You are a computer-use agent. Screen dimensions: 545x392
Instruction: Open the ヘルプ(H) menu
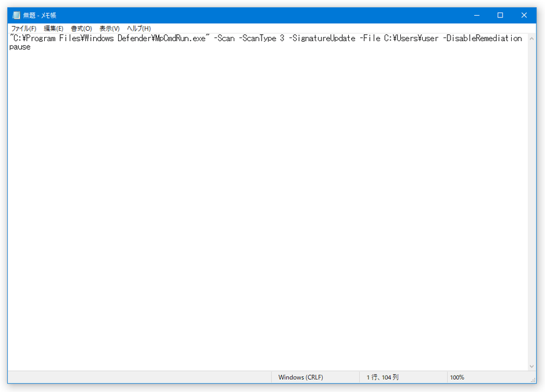click(x=139, y=28)
